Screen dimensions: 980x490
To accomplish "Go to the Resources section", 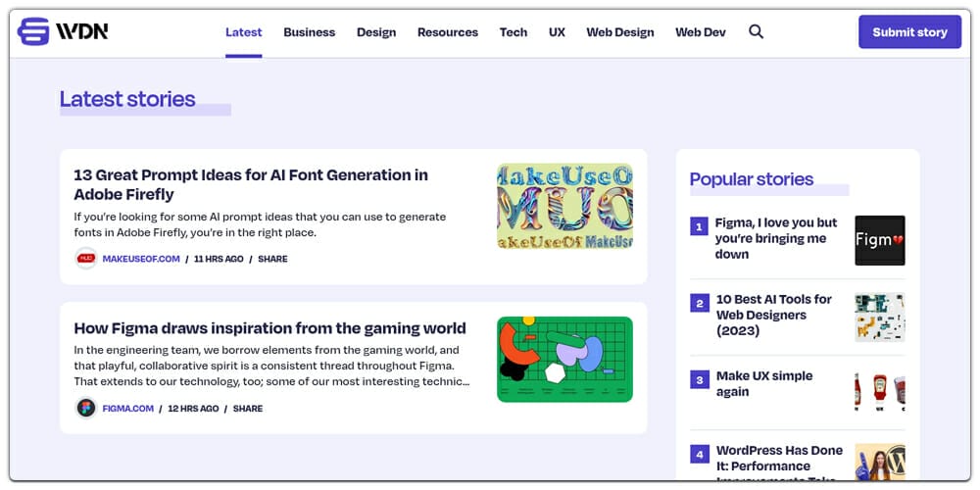I will click(x=448, y=32).
